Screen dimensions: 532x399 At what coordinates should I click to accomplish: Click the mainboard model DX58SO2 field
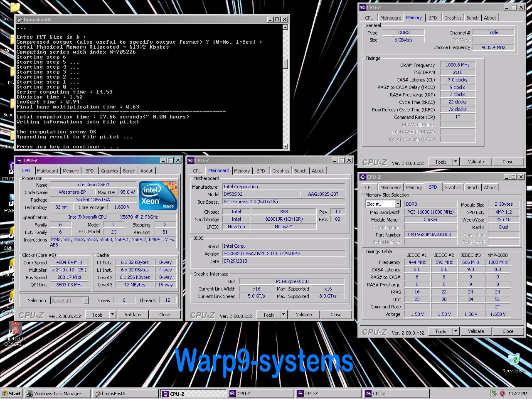point(261,194)
